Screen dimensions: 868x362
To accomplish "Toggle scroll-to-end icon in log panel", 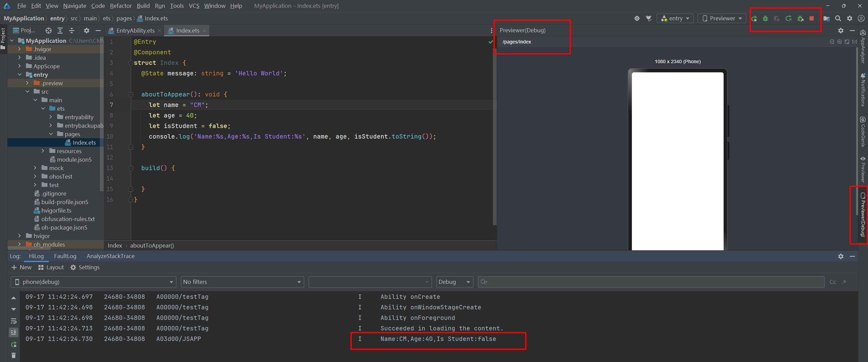I will click(x=14, y=332).
